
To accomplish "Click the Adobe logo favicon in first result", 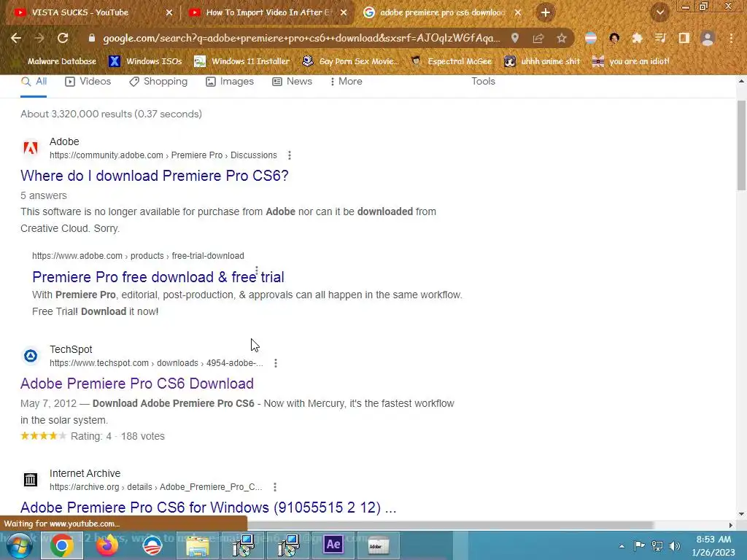I will (x=31, y=148).
